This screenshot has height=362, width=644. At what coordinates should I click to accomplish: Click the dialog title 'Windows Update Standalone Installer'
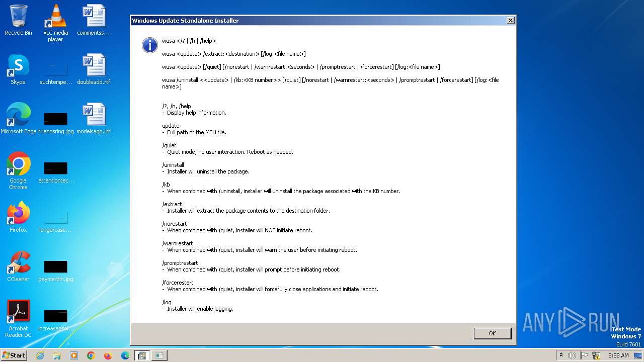185,21
